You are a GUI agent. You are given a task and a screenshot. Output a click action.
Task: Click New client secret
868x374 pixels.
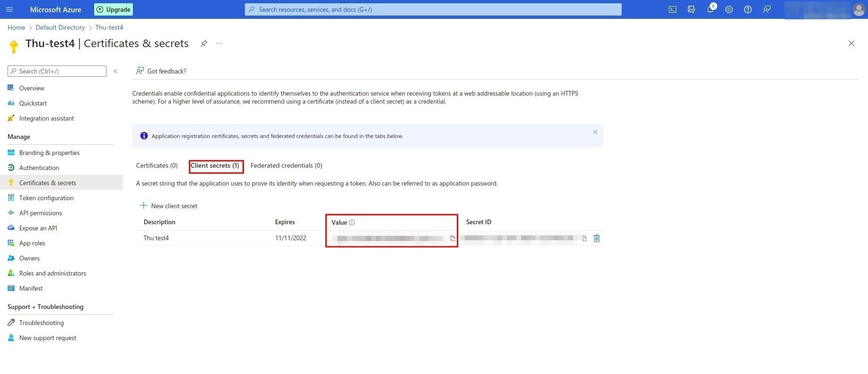(169, 206)
